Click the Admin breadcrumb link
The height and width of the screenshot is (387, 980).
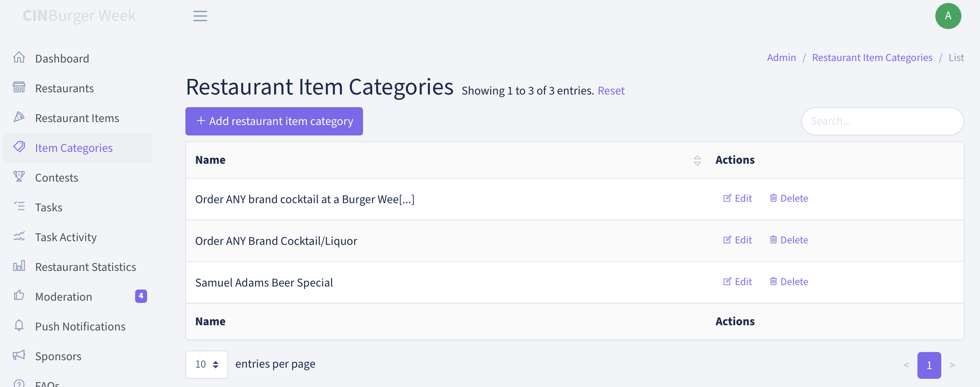781,57
